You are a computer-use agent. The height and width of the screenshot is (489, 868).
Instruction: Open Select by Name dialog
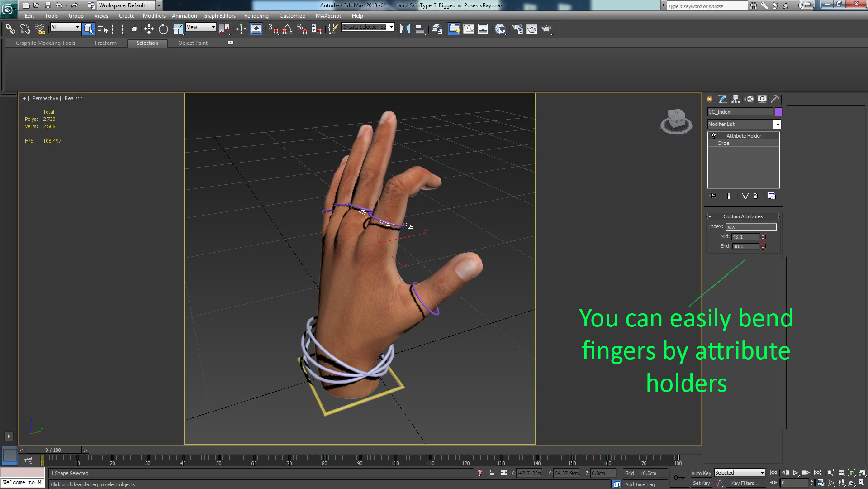tap(103, 29)
